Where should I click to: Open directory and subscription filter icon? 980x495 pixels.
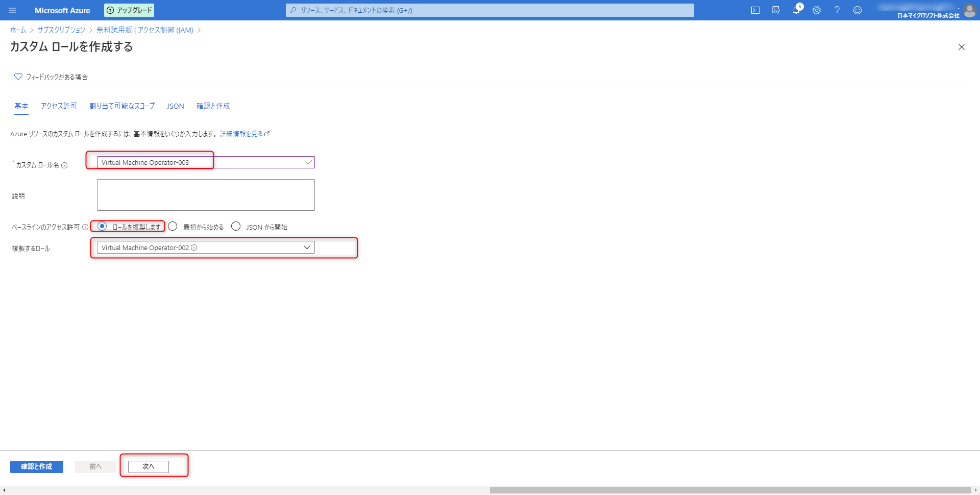tap(776, 10)
